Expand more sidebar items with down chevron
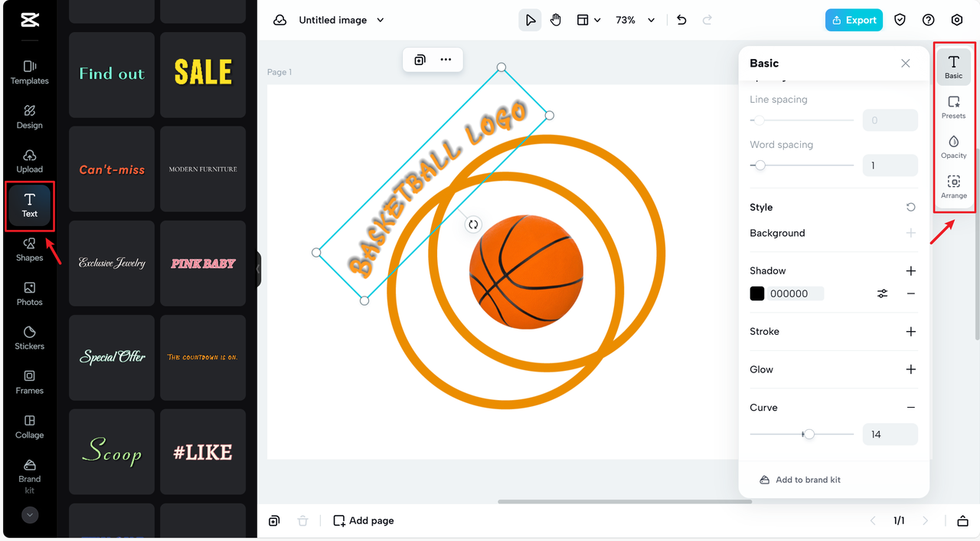 coord(30,515)
